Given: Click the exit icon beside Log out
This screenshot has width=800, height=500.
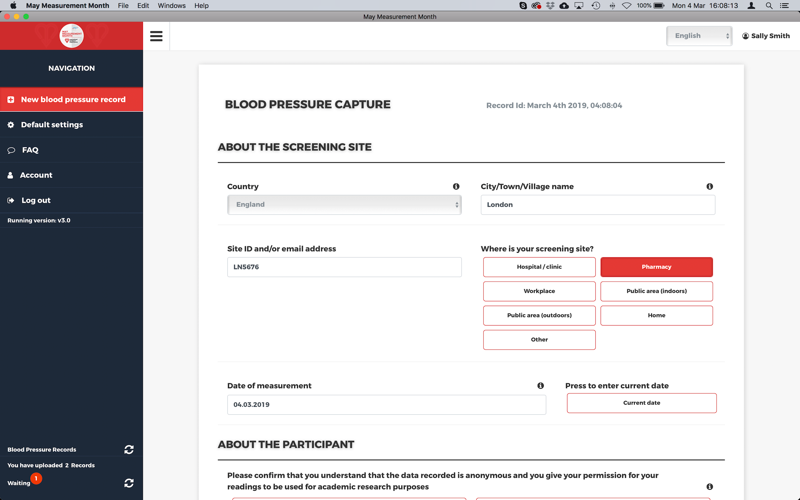Looking at the screenshot, I should point(11,201).
